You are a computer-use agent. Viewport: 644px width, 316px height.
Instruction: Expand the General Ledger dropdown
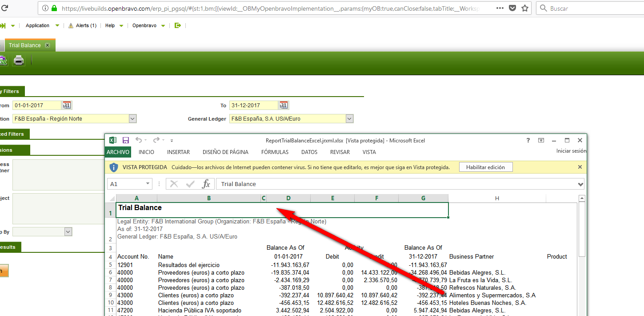coord(349,119)
